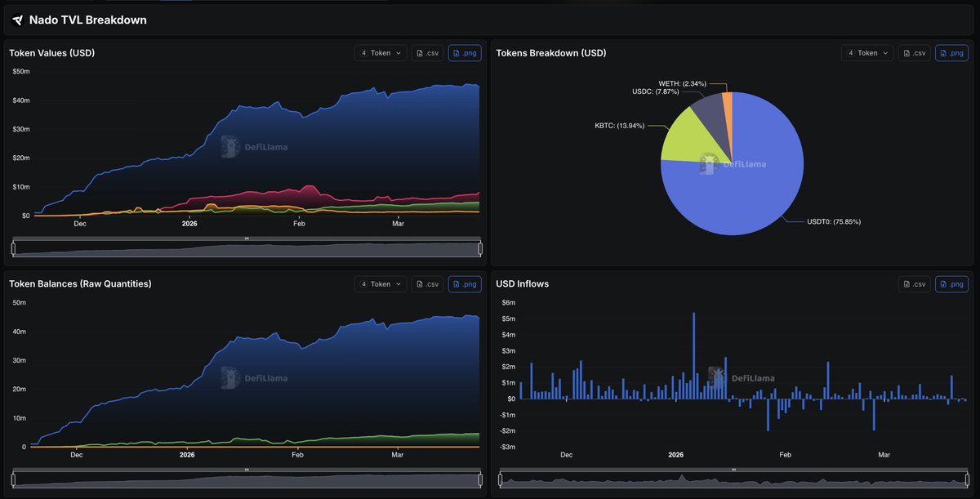Download USD Inflows data as .csv
The height and width of the screenshot is (499, 980).
click(915, 284)
